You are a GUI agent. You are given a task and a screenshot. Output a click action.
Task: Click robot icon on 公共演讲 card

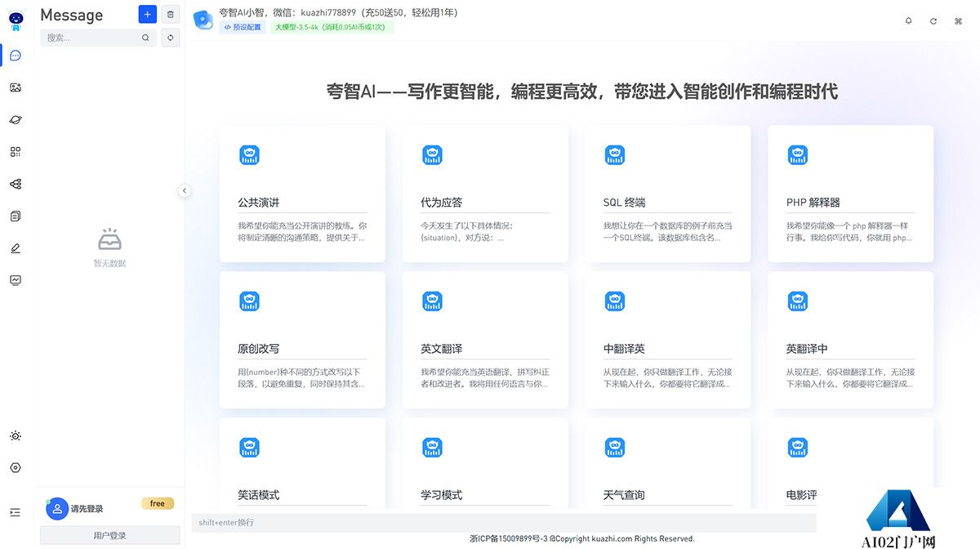[249, 155]
